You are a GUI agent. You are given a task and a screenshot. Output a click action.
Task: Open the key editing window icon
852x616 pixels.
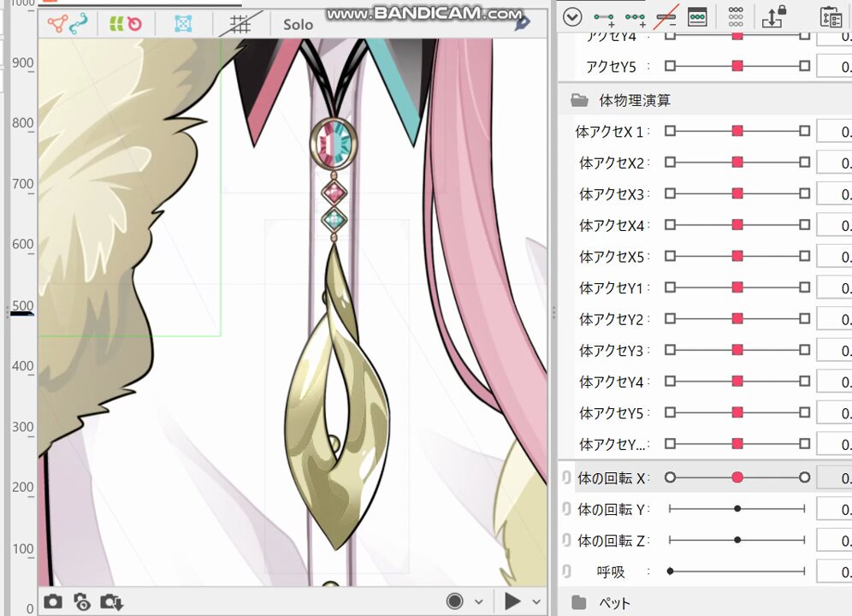coord(697,17)
